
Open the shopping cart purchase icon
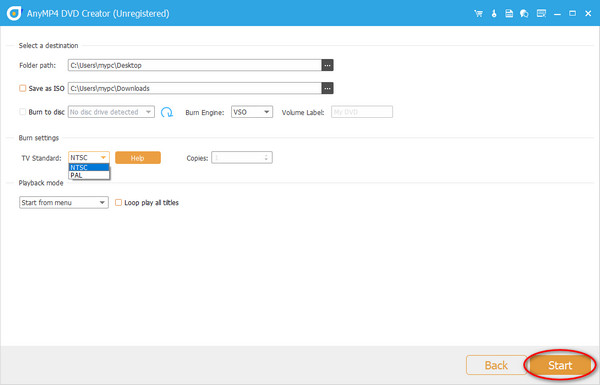[478, 14]
